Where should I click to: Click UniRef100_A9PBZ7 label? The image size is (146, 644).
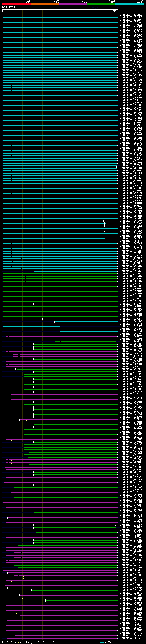(x=131, y=95)
